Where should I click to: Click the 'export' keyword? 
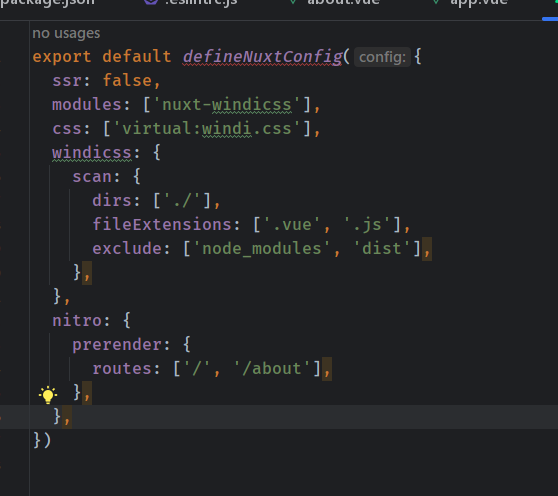tap(62, 57)
